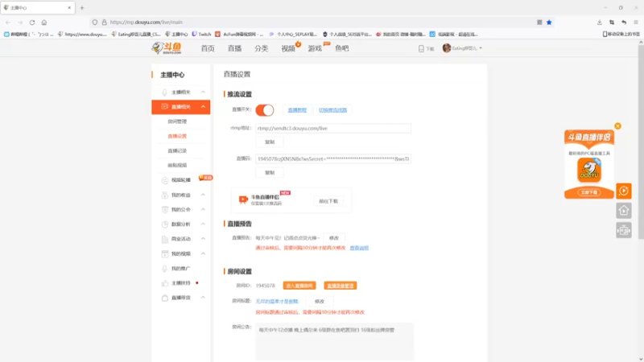The image size is (644, 362).
Task: Click 修改 next to the live preview text
Action: pos(334,238)
